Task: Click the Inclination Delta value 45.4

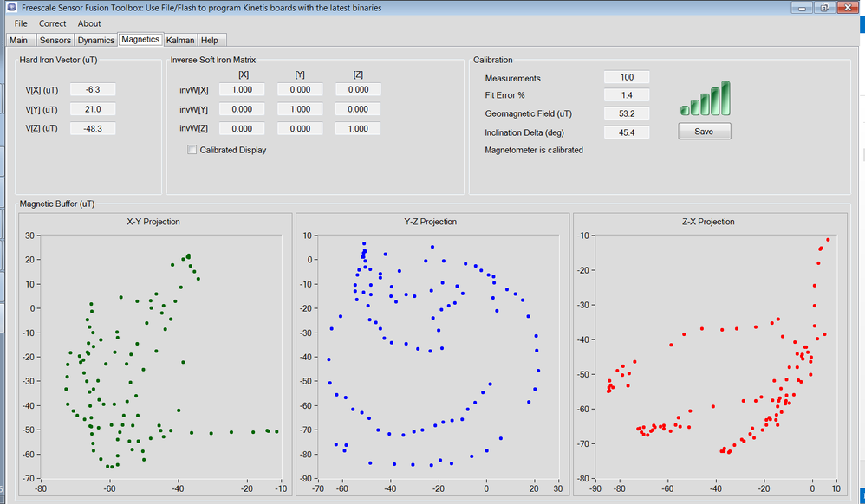Action: click(x=627, y=132)
